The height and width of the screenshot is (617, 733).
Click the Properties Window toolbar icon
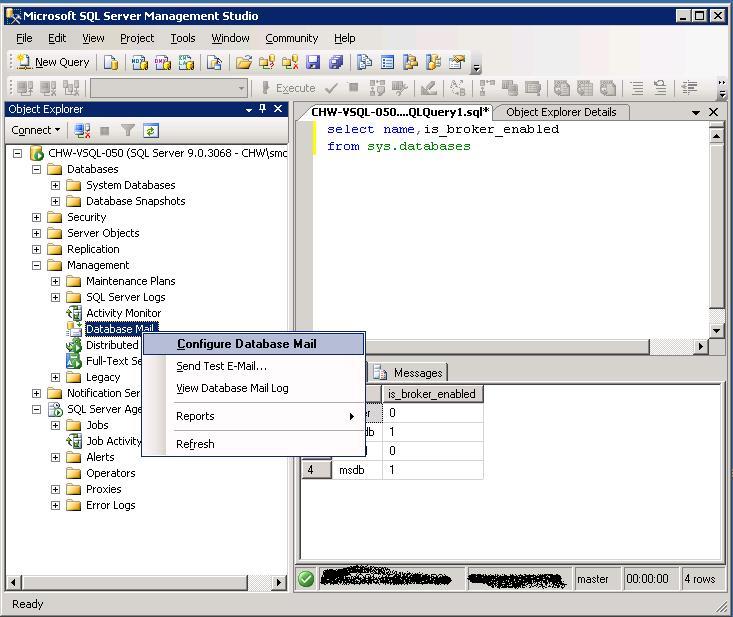click(457, 62)
